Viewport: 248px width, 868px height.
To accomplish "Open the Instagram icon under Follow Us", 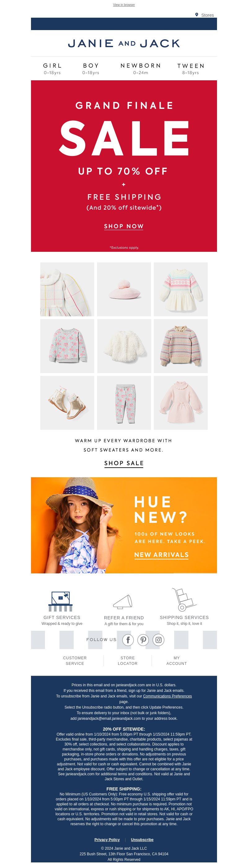I will (x=158, y=640).
